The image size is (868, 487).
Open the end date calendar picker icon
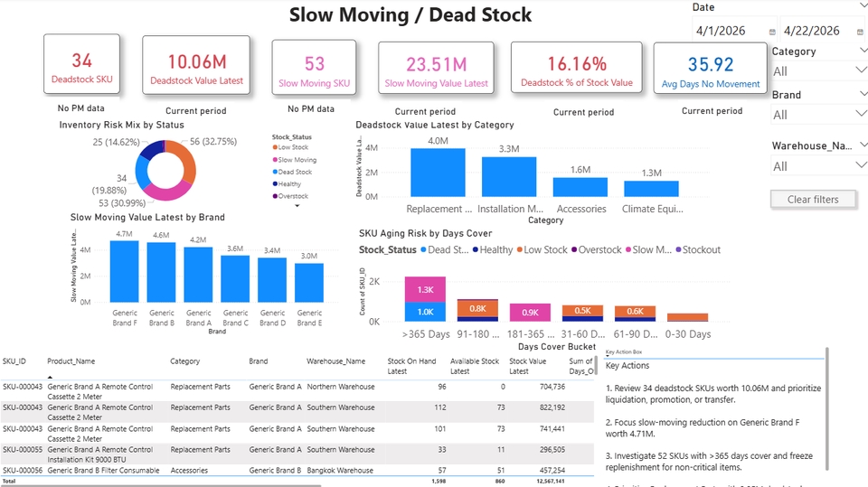(860, 33)
